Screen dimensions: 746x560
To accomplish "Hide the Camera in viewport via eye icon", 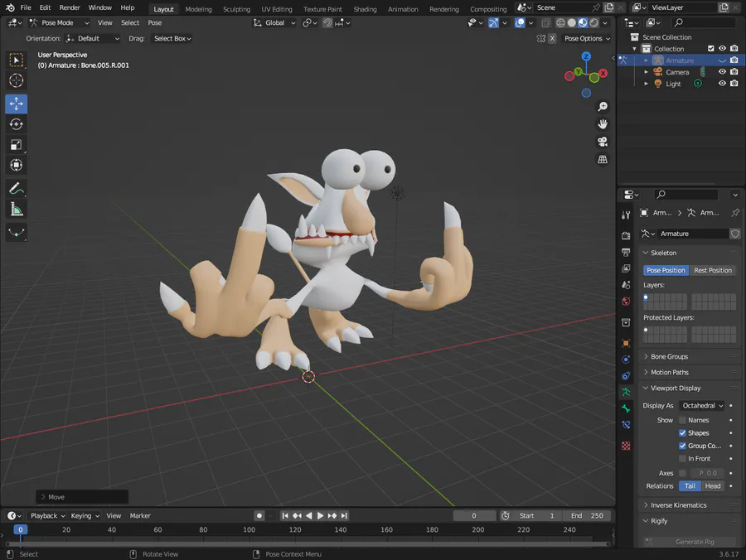I will (722, 72).
